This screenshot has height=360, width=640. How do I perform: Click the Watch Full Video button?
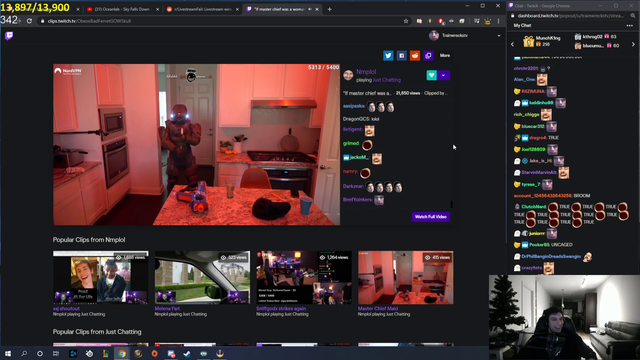tap(431, 217)
